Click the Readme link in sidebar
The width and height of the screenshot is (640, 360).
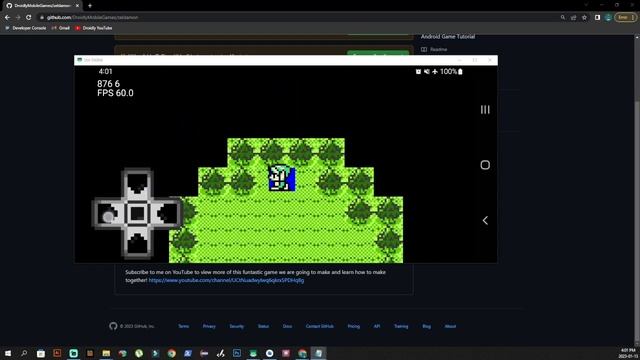click(434, 49)
